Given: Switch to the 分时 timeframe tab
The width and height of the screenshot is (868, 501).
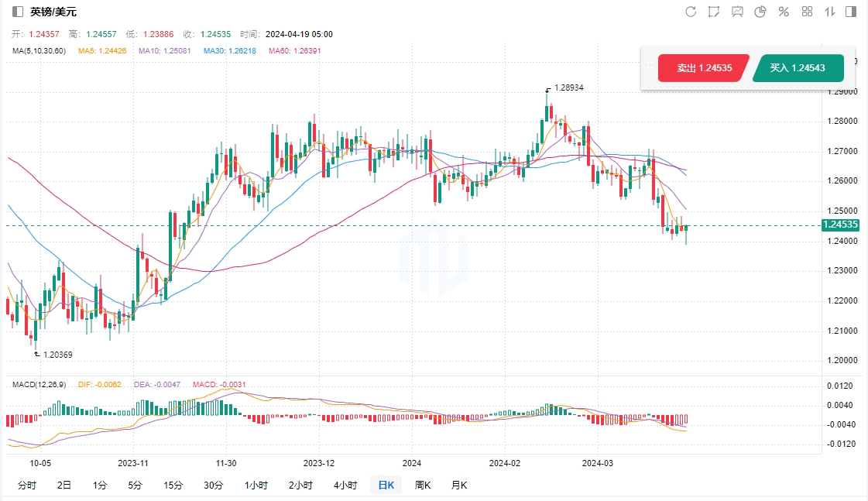Looking at the screenshot, I should tap(26, 486).
